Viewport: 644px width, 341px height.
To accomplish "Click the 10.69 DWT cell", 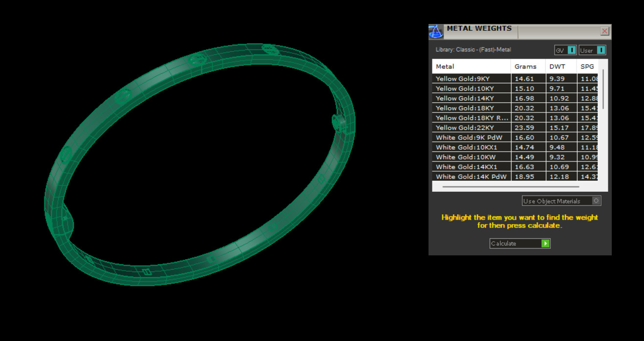I will coord(561,167).
